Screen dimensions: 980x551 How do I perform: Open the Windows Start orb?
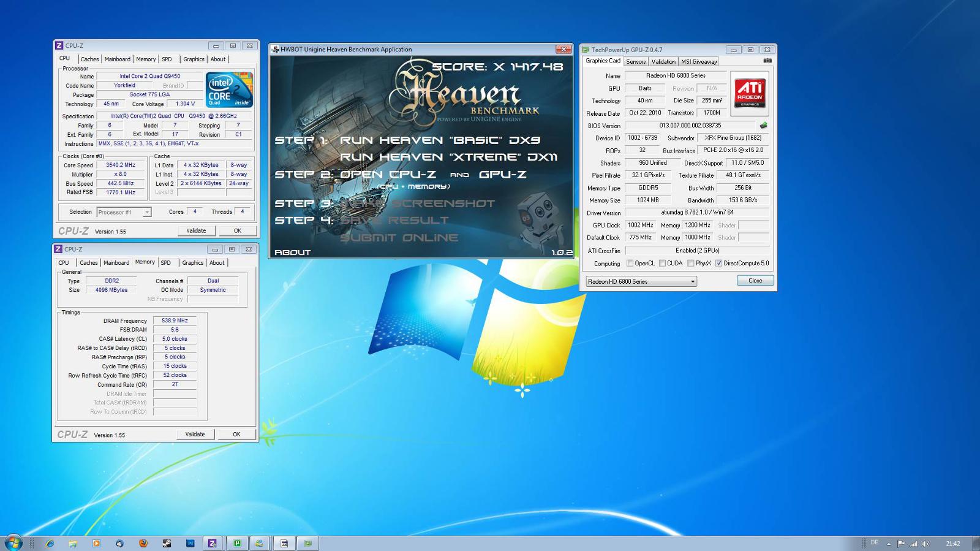(13, 542)
